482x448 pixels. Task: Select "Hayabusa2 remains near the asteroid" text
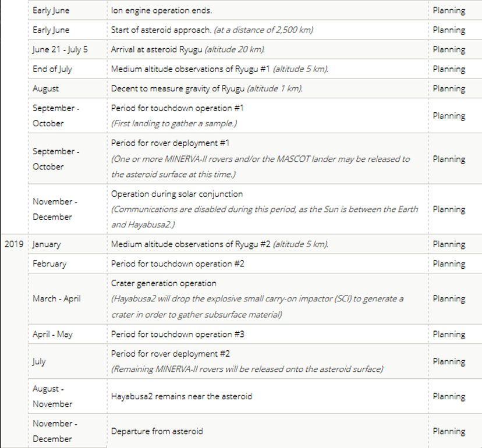click(182, 396)
